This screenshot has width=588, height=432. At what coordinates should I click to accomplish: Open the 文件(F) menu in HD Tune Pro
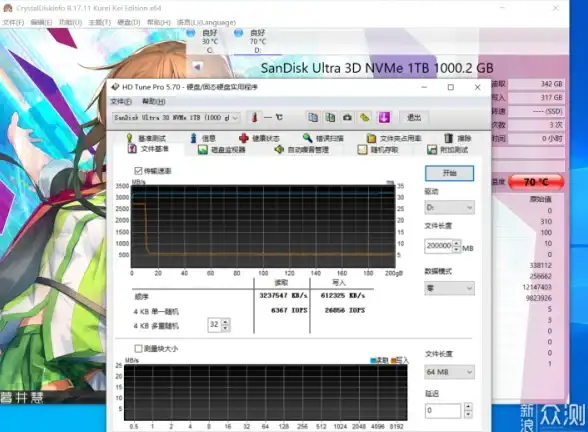[121, 102]
